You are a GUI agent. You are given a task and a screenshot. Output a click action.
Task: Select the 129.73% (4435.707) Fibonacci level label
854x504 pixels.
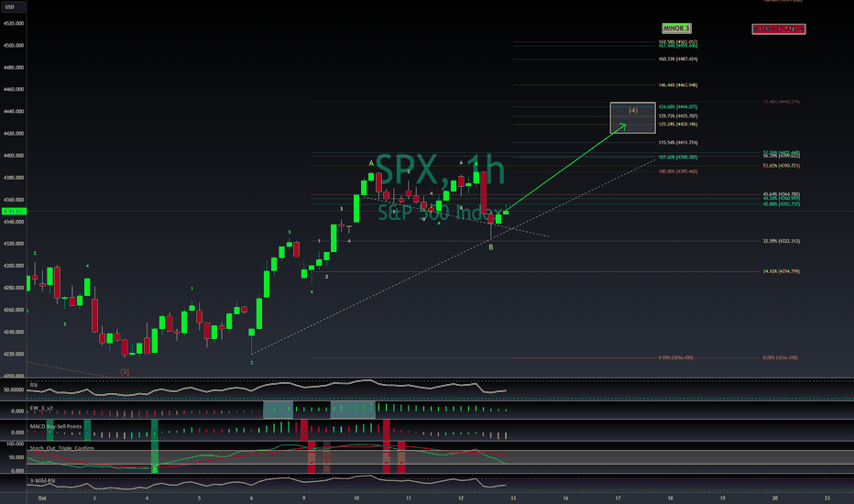[x=677, y=116]
